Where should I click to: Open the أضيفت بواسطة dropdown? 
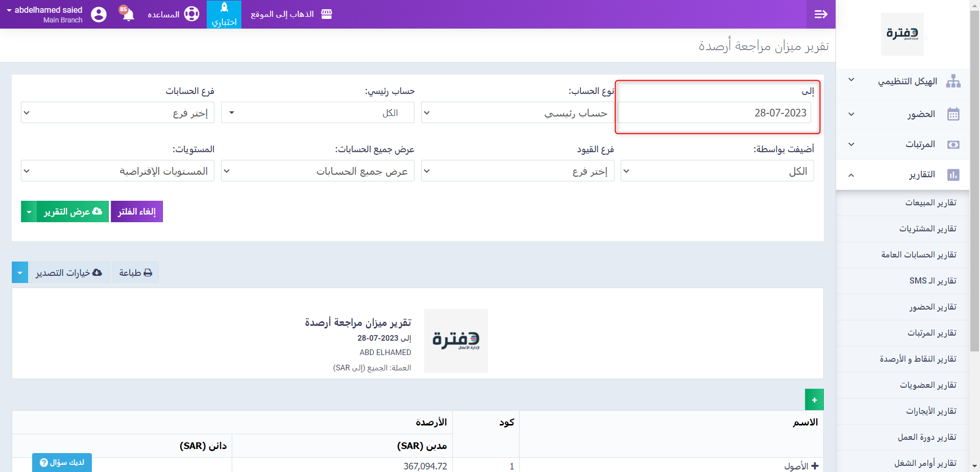pos(717,171)
